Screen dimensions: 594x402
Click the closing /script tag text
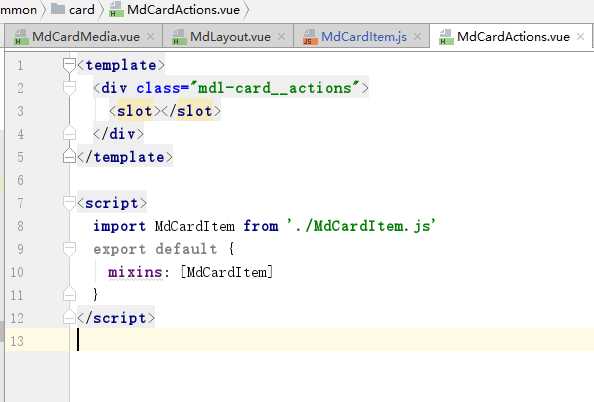pyautogui.click(x=116, y=318)
